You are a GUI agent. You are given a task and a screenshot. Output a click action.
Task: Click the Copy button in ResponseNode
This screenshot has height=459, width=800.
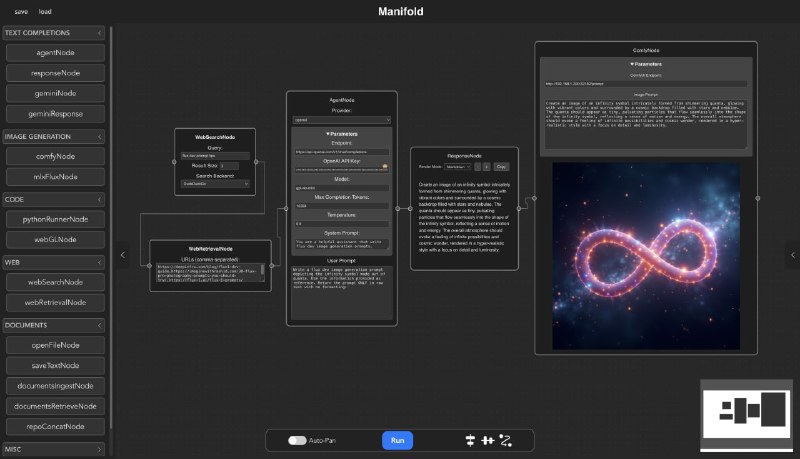tap(502, 167)
